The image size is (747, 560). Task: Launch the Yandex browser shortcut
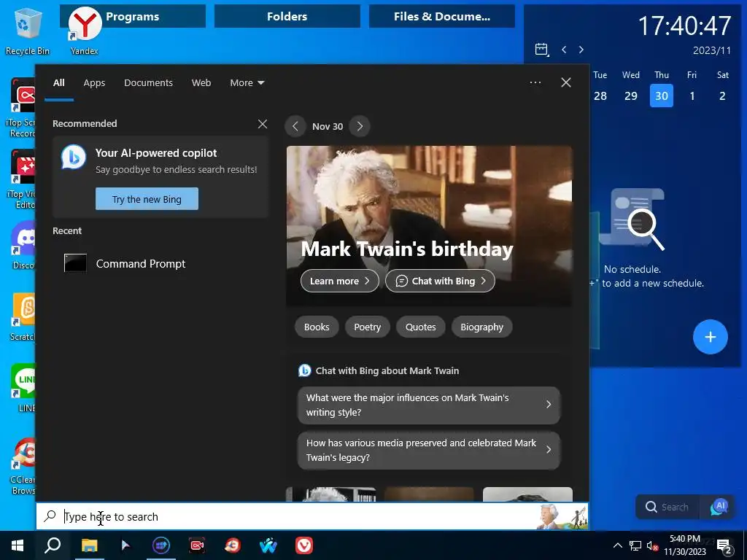(x=85, y=31)
